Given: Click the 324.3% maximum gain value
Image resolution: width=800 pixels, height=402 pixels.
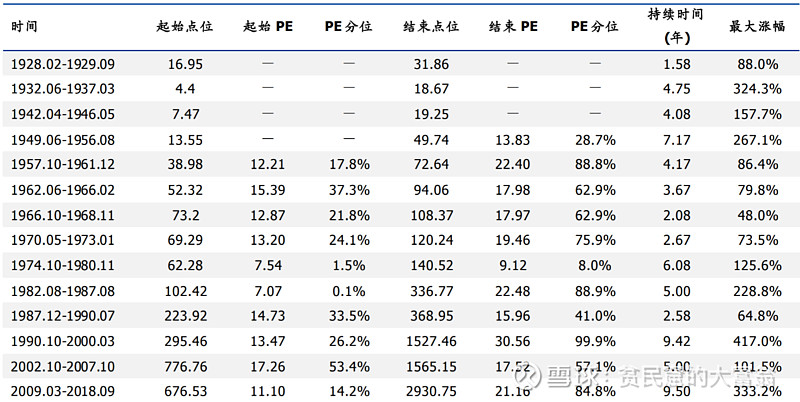Looking at the screenshot, I should pyautogui.click(x=757, y=89).
